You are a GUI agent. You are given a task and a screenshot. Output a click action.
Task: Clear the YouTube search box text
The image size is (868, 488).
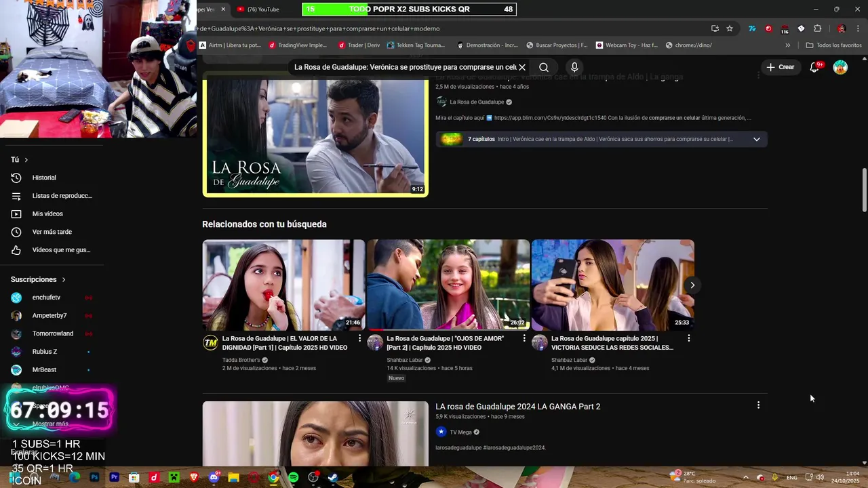pos(522,67)
